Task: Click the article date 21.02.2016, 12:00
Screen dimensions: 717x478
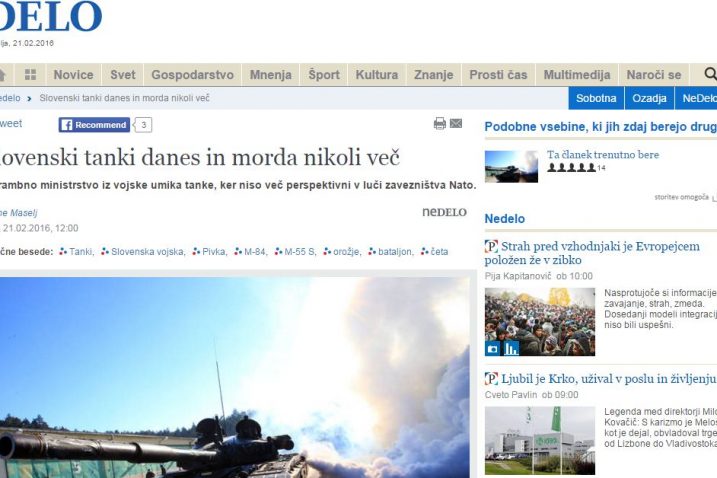Action: point(40,228)
